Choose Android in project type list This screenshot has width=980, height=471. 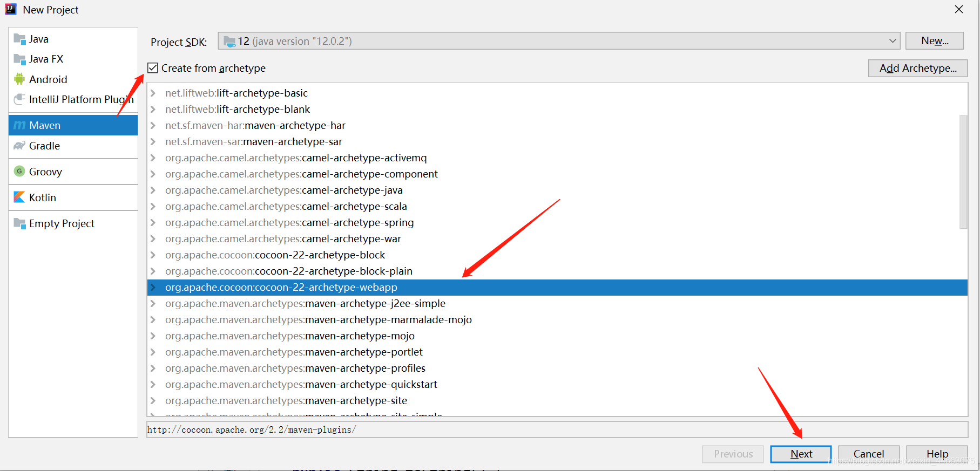73,79
